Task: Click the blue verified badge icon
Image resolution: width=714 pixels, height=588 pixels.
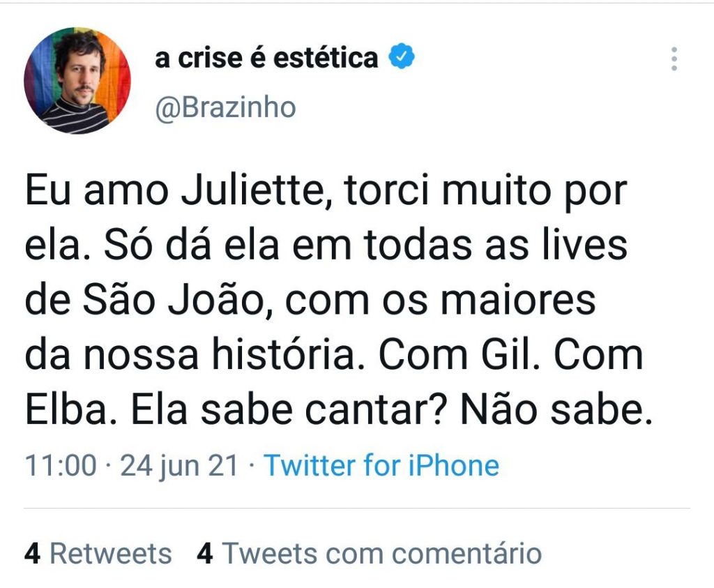Action: (x=402, y=58)
